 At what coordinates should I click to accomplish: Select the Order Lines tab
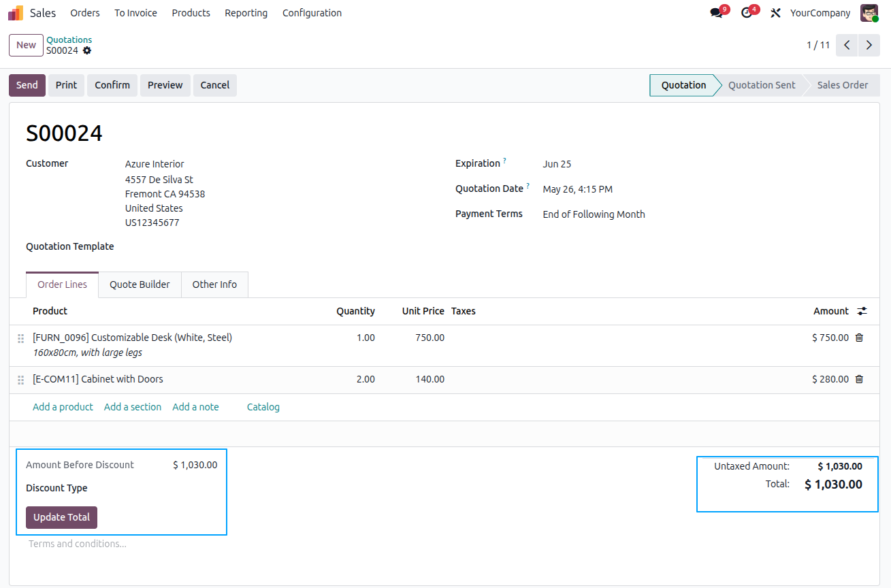pyautogui.click(x=62, y=284)
